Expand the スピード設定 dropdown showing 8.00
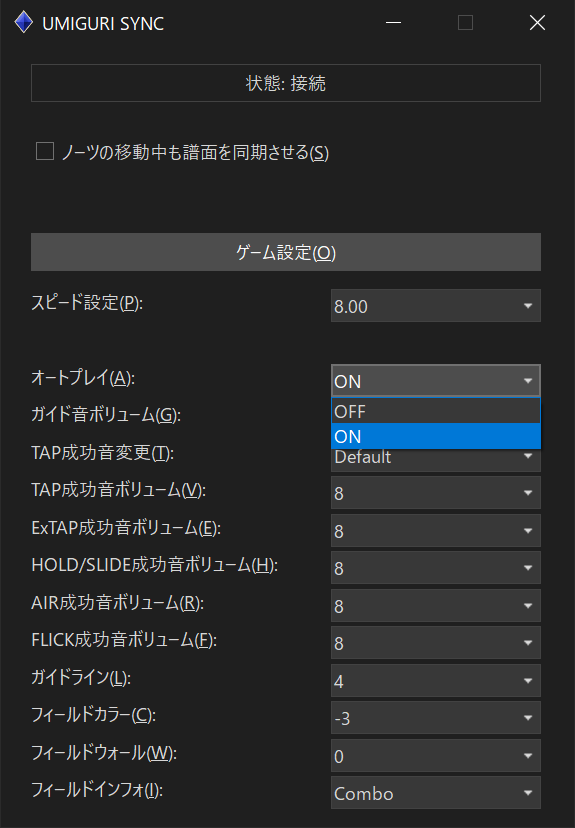 436,306
